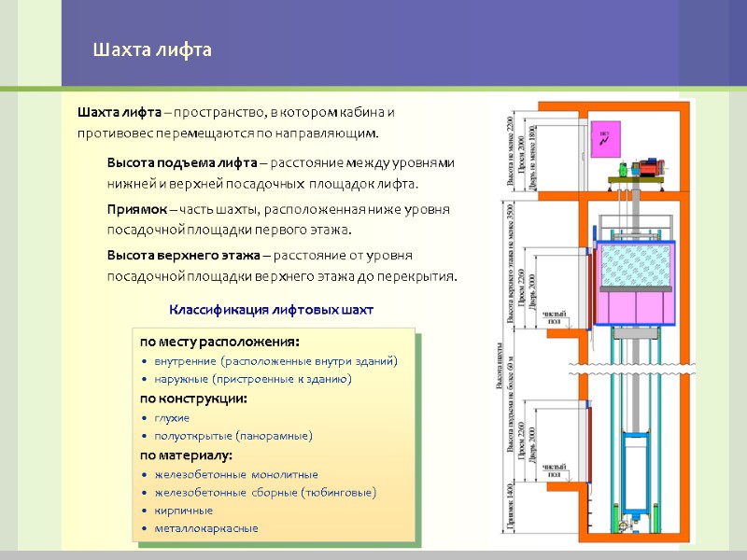Click the elevator car's hatched glass panel

(636, 265)
